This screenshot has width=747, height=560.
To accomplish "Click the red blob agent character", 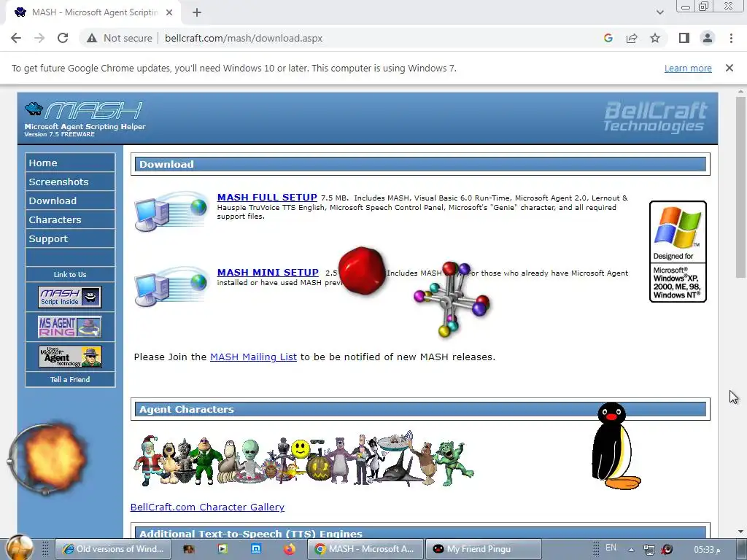I will (362, 270).
